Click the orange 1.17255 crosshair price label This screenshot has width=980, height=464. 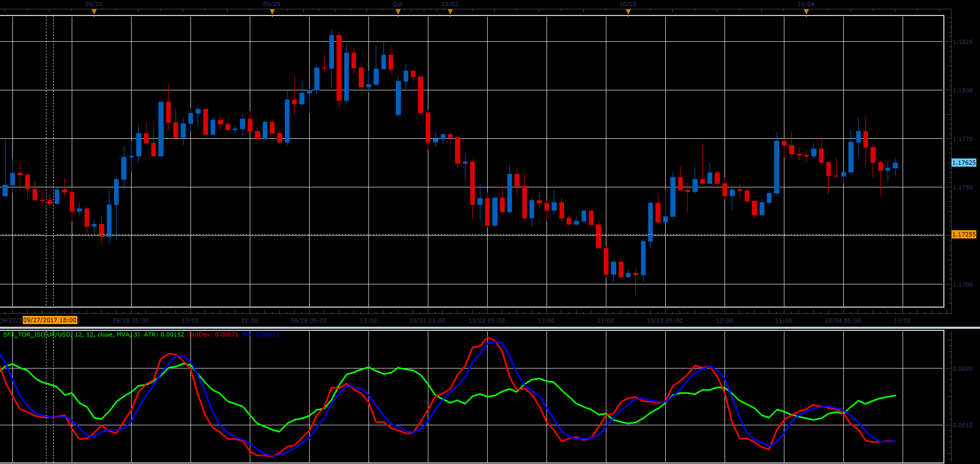(964, 234)
